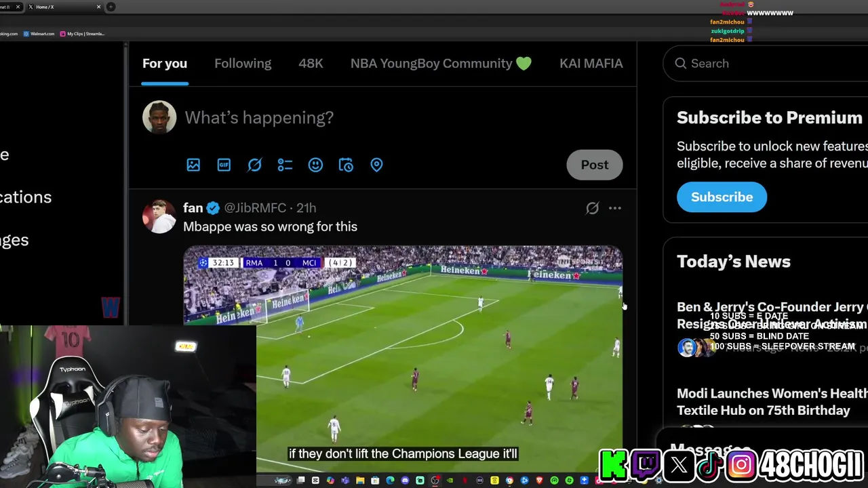This screenshot has height=488, width=868.
Task: Open the emoji picker in composer
Action: tap(315, 165)
